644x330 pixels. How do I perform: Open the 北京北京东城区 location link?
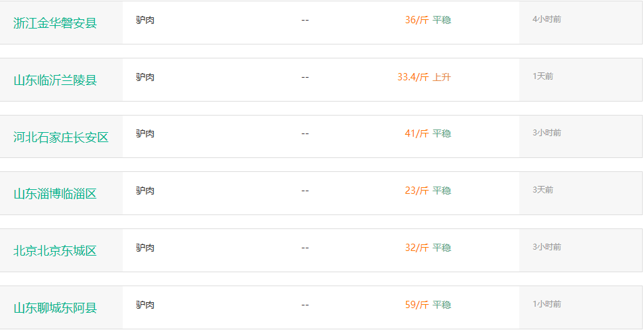click(x=55, y=251)
